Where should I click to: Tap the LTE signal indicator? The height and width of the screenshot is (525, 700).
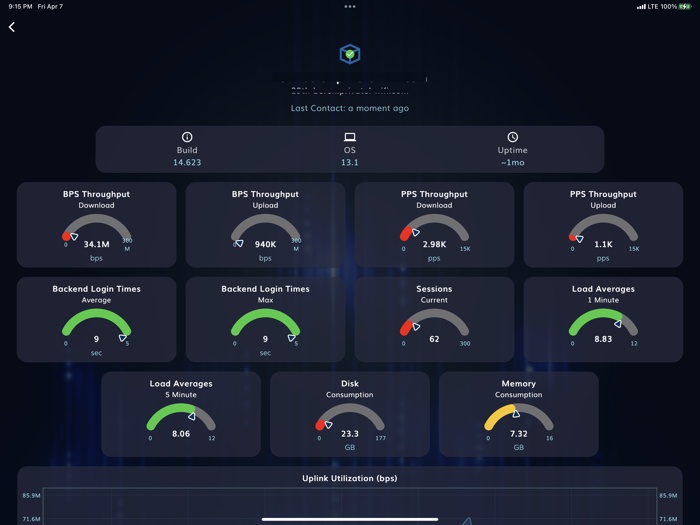tap(648, 7)
